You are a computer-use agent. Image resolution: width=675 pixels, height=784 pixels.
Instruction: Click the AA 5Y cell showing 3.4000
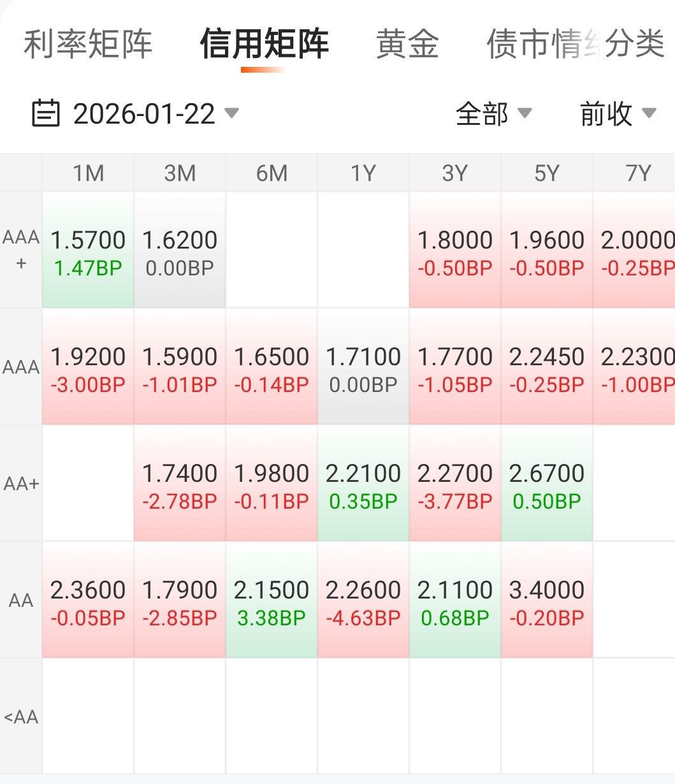pos(547,600)
